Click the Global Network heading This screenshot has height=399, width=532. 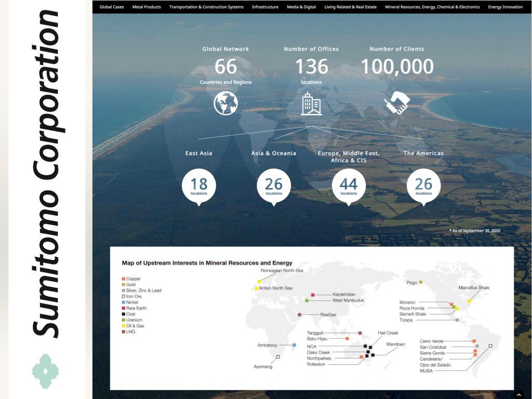[x=225, y=49]
